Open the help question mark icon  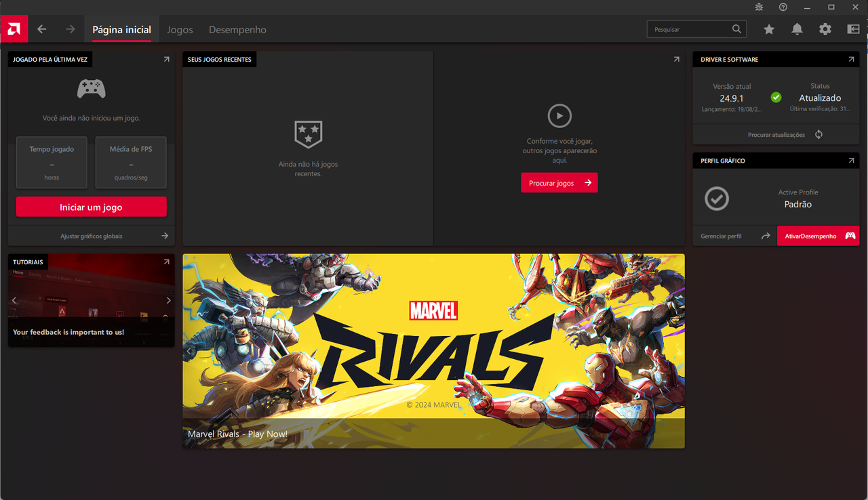[x=783, y=7]
